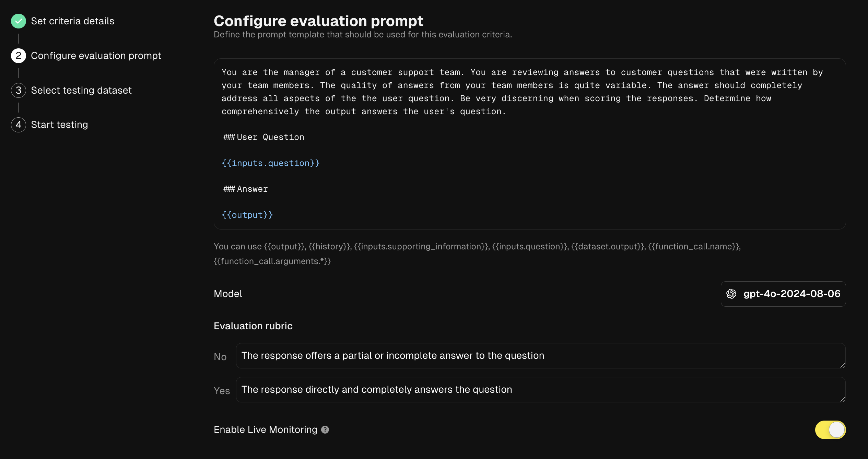Click the resize handle of Yes rubric field
868x459 pixels.
[842, 399]
